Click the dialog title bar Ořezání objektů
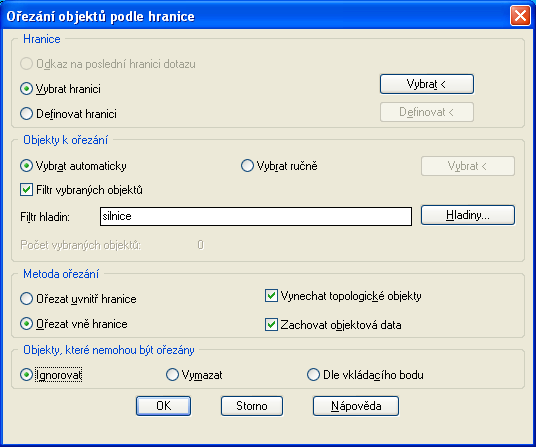The width and height of the screenshot is (536, 447). click(x=100, y=16)
